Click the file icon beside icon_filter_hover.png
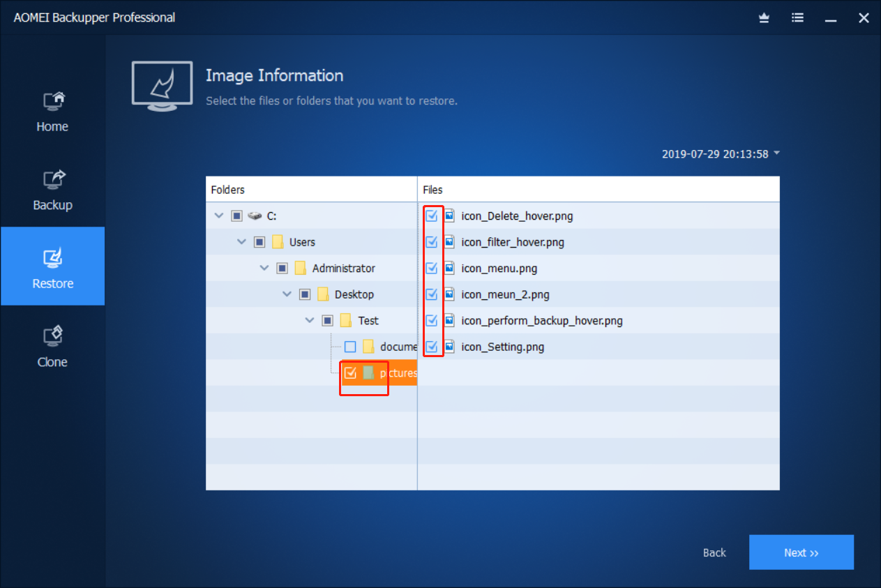Viewport: 881px width, 588px height. coord(449,242)
